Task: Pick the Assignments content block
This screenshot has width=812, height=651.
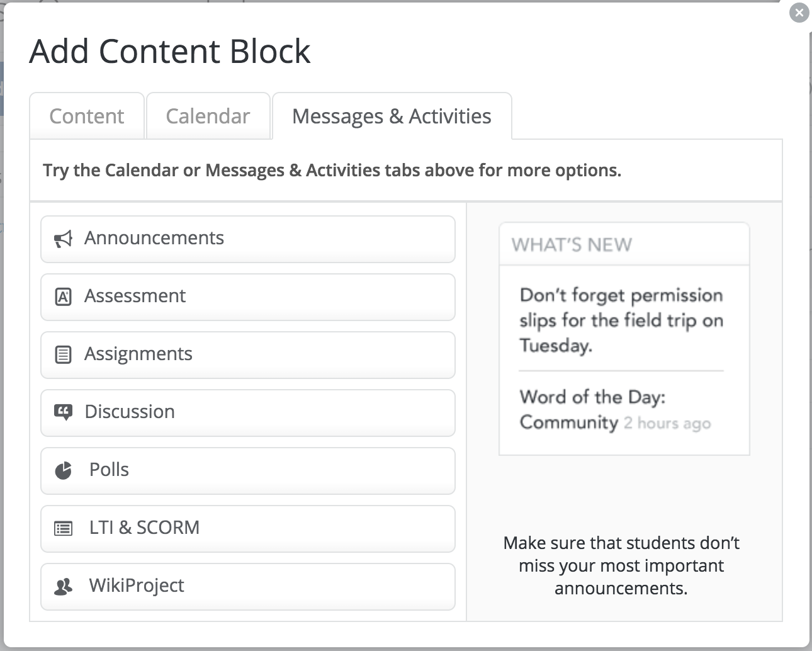Action: [248, 354]
